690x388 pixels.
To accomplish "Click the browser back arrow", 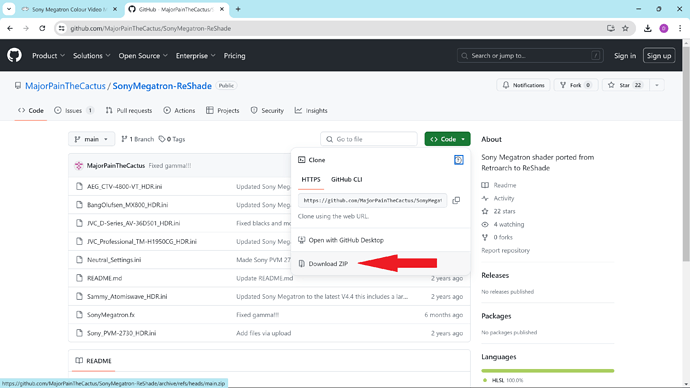I will coord(10,28).
